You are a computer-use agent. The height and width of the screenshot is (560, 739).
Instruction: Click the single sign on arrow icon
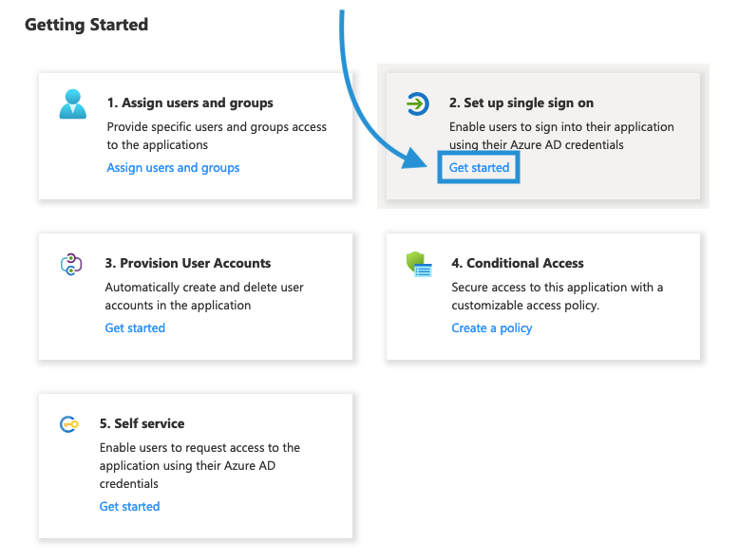pyautogui.click(x=417, y=103)
